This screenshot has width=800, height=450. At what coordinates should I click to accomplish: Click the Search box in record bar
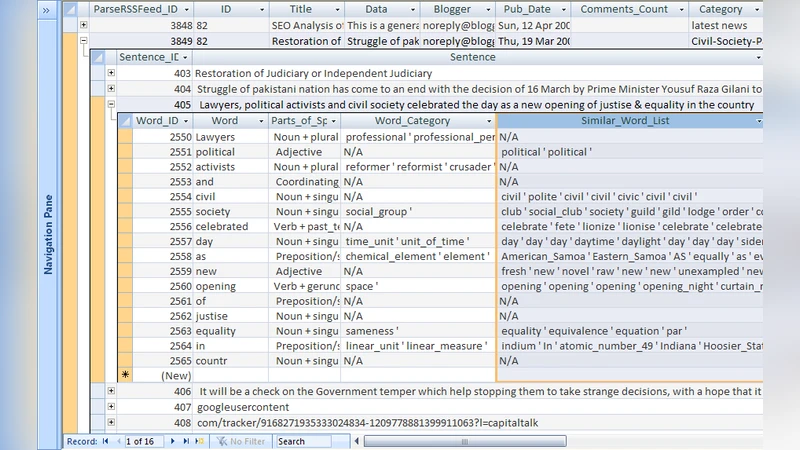[x=312, y=441]
